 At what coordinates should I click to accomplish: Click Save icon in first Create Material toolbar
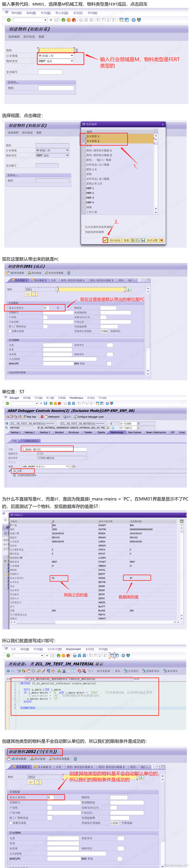tap(57, 20)
